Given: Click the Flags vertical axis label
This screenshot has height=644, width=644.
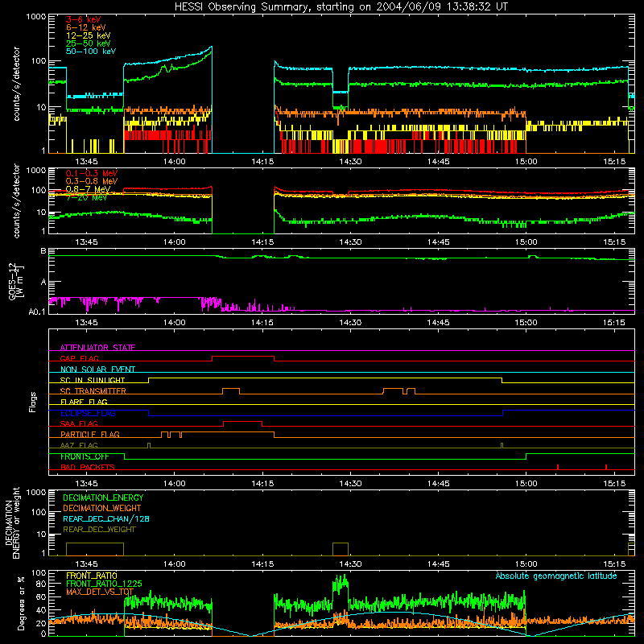Looking at the screenshot, I should (32, 402).
